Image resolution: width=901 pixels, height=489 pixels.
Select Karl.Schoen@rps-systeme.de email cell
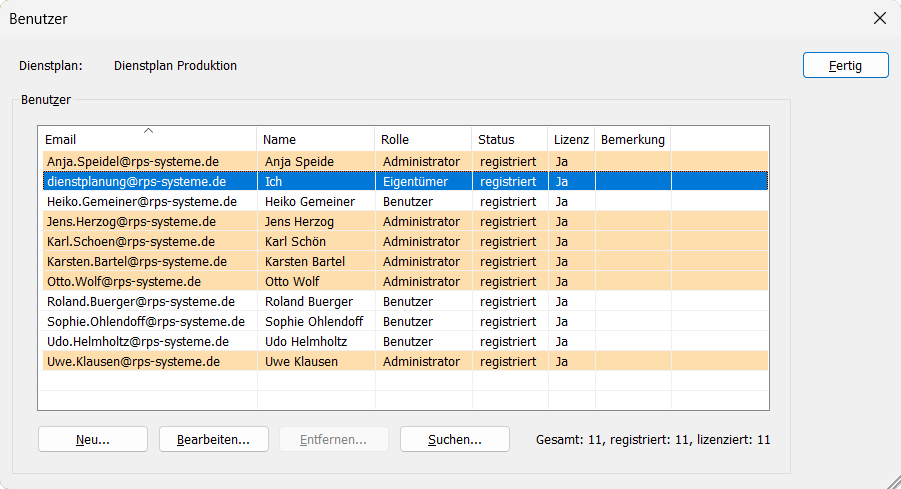point(149,242)
